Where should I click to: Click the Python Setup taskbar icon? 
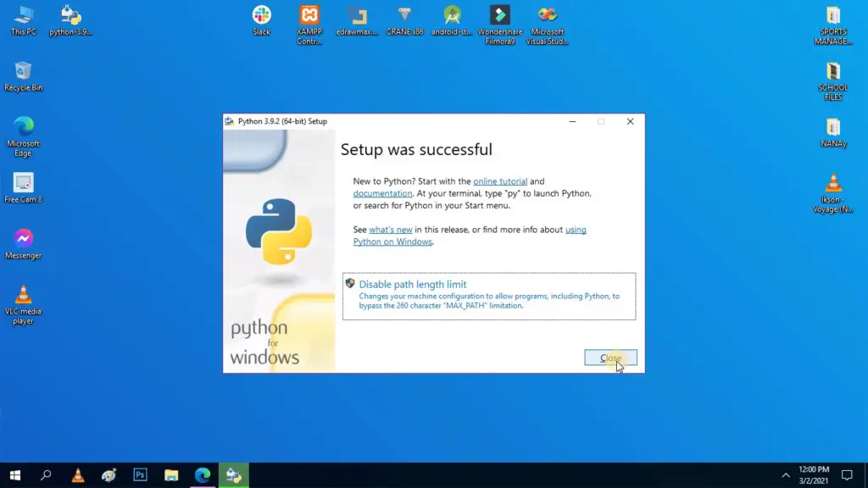(x=234, y=475)
